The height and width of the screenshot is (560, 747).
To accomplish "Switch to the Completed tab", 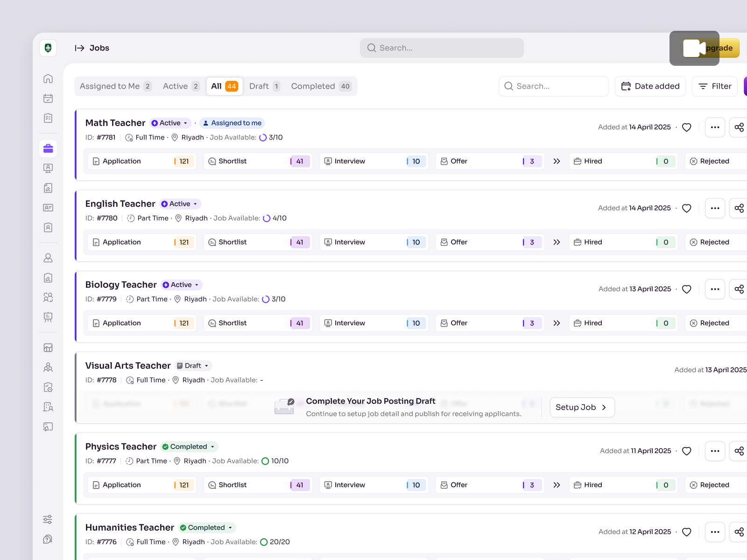I will pos(321,86).
